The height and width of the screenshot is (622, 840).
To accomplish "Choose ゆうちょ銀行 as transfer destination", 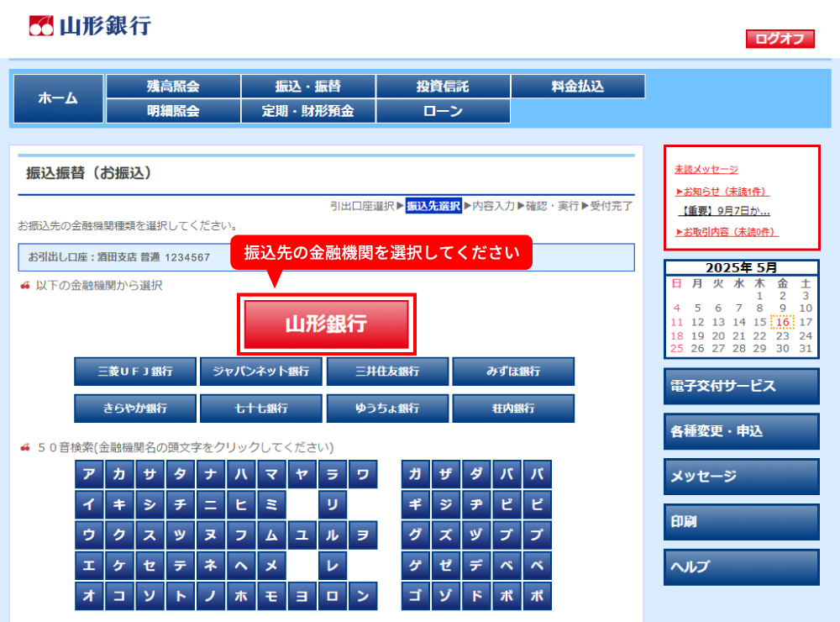I will pos(387,409).
